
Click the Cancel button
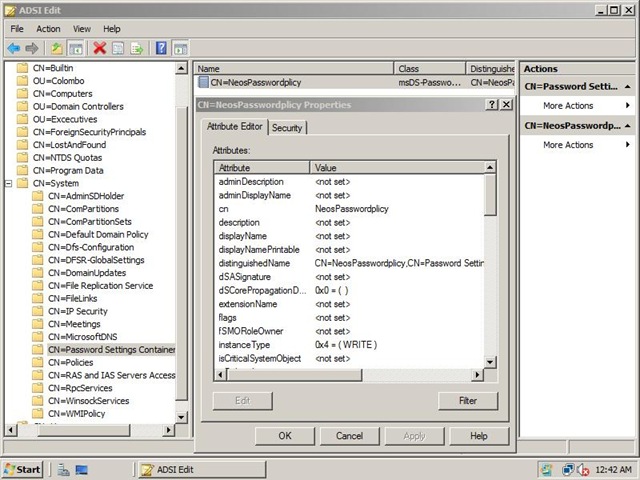[x=349, y=436]
